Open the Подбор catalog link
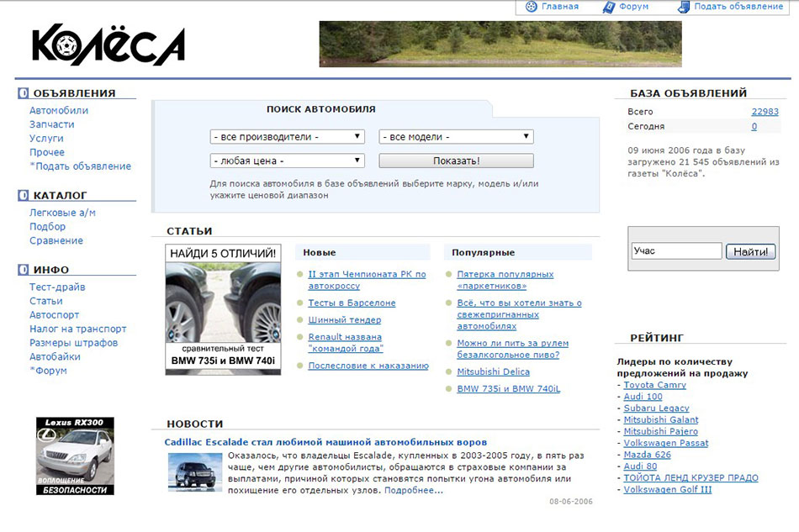799x532 pixels. pyautogui.click(x=47, y=227)
